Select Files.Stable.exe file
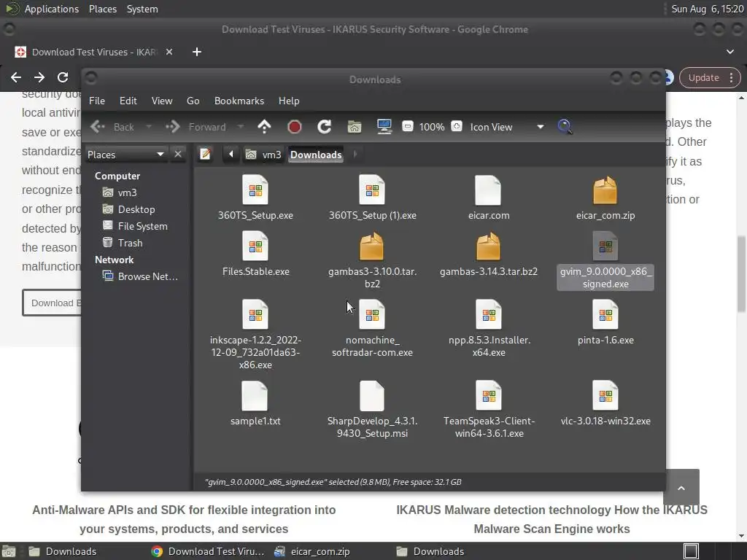The height and width of the screenshot is (560, 747). tap(255, 254)
